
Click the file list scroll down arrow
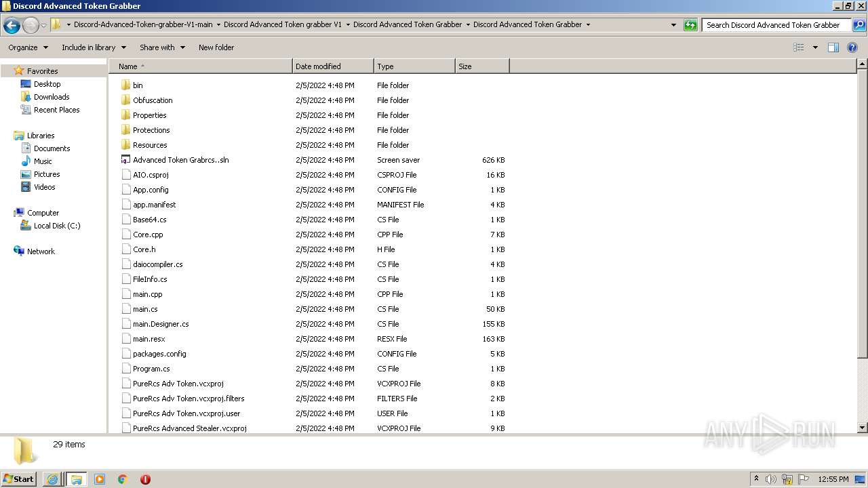[x=863, y=428]
